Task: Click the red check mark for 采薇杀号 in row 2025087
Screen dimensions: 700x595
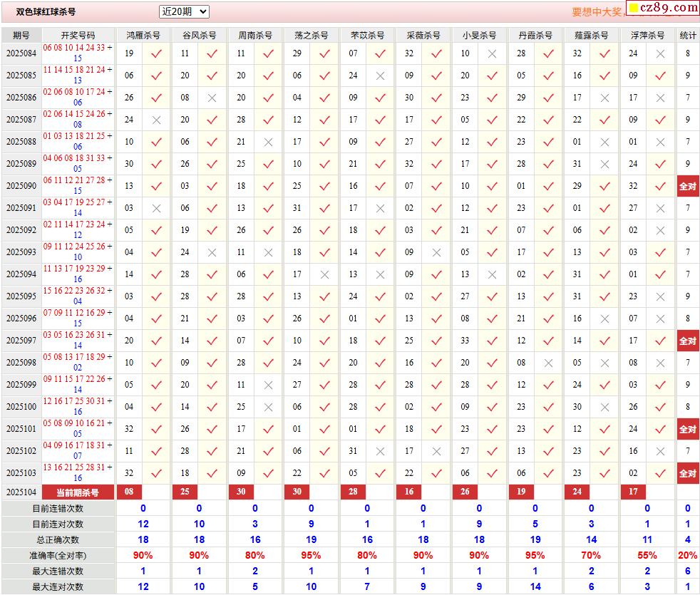Action: click(x=436, y=120)
